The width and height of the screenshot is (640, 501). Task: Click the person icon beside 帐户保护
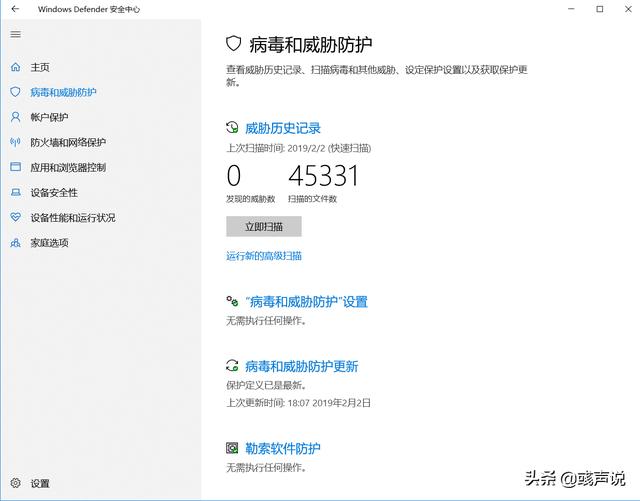16,117
